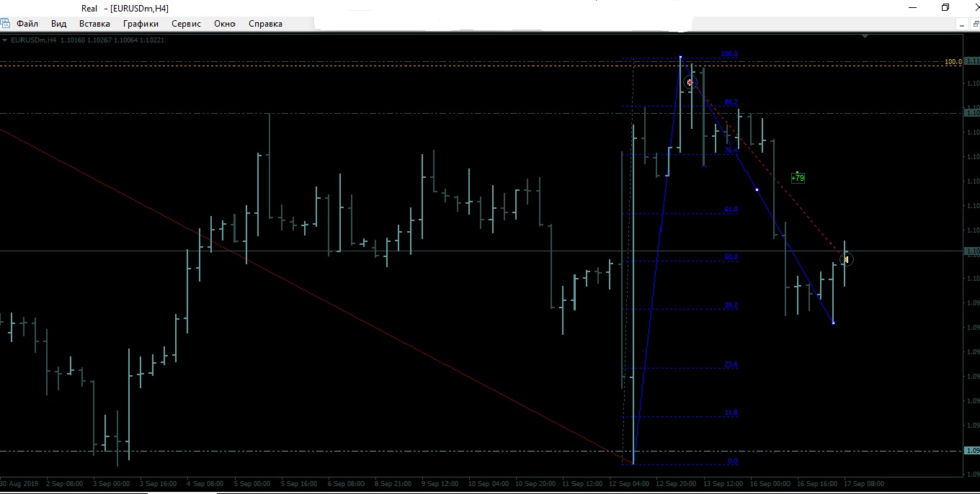Open the Вид menu
Image resolution: width=980 pixels, height=494 pixels.
tap(59, 24)
